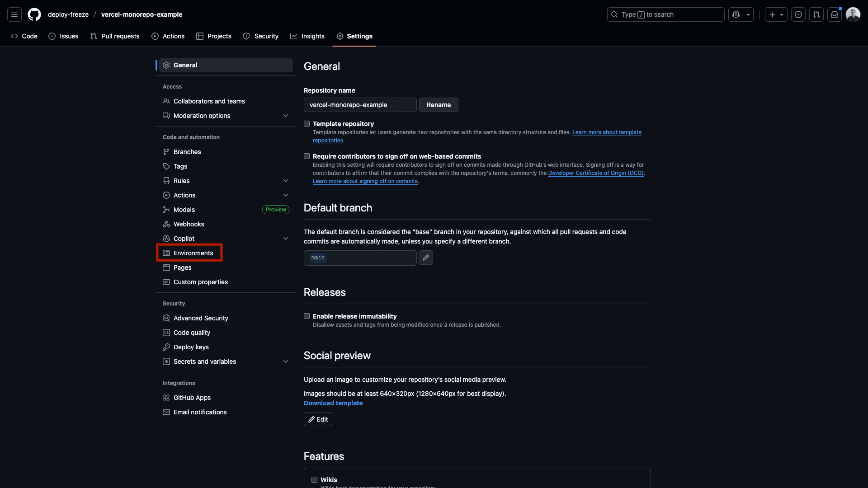
Task: Select the Branches settings icon
Action: (166, 152)
